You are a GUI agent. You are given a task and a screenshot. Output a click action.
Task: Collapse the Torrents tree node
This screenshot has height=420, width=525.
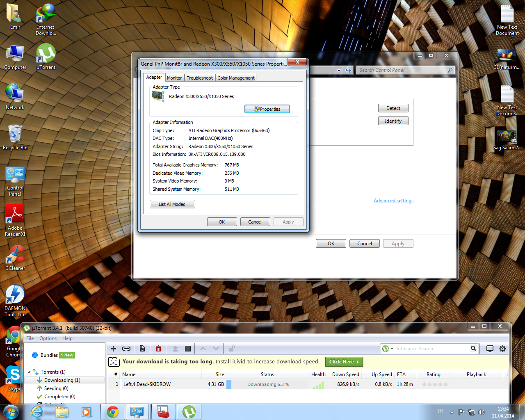point(29,372)
